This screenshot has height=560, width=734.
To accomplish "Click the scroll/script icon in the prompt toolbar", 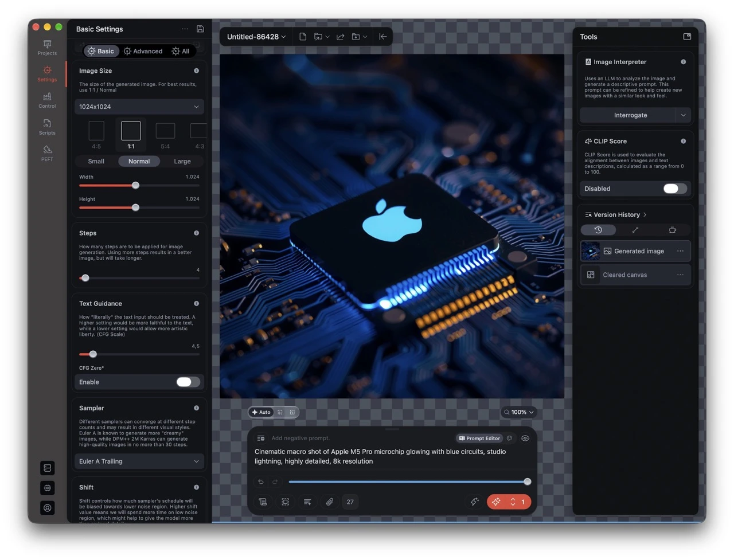I will tap(263, 502).
